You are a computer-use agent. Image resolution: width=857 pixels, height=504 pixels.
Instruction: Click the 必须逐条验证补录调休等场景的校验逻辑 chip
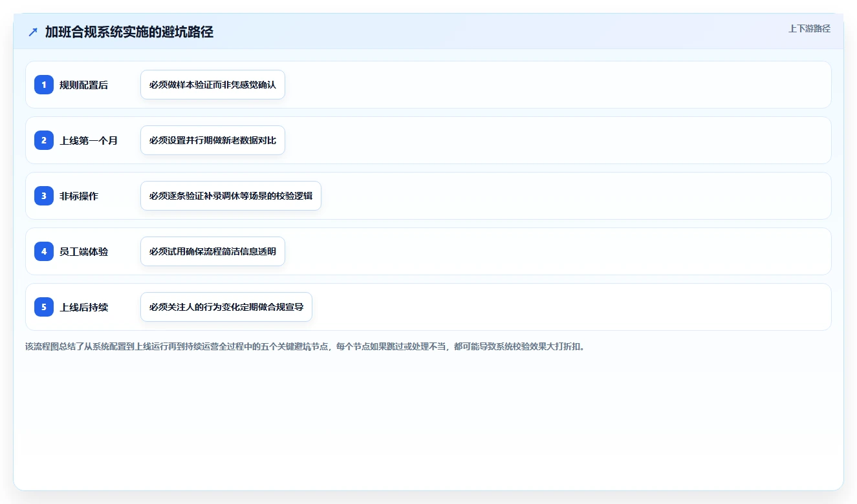[x=231, y=196]
